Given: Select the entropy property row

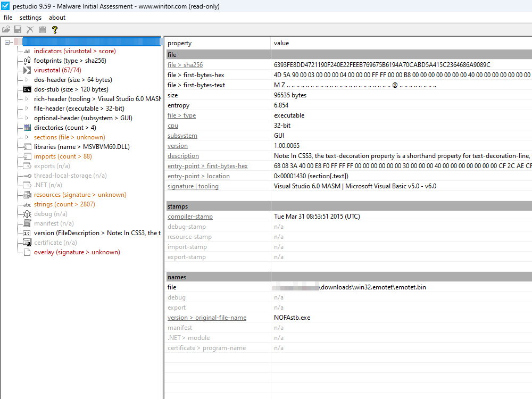Looking at the screenshot, I should pyautogui.click(x=178, y=105).
